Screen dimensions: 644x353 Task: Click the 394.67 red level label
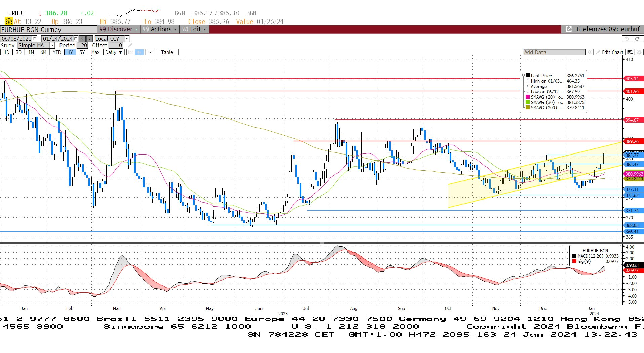click(633, 120)
